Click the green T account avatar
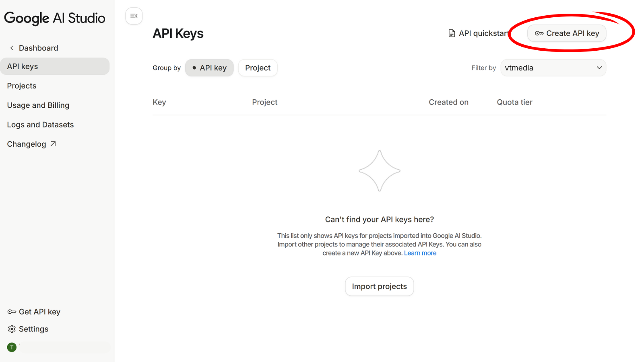This screenshot has height=362, width=644. point(12,347)
